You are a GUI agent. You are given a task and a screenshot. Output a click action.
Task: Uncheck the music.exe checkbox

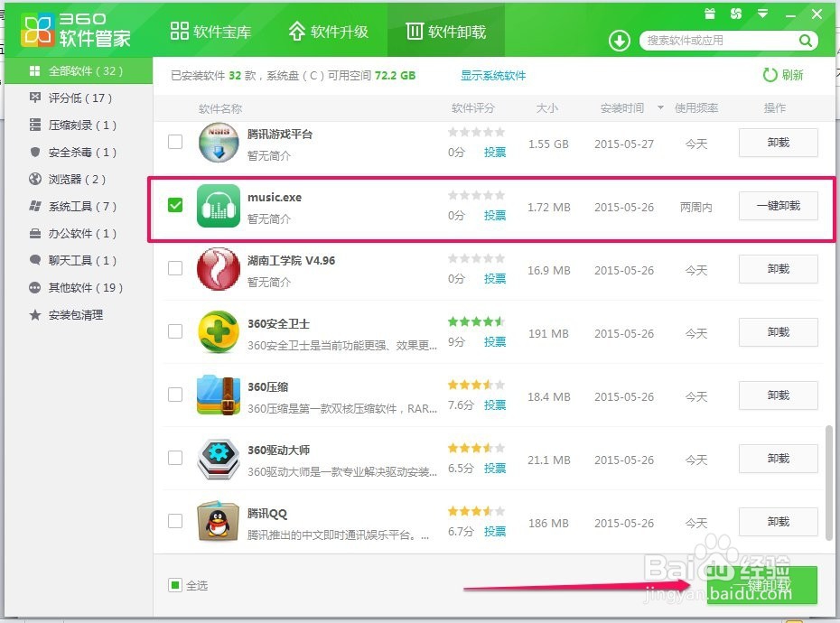click(x=175, y=203)
